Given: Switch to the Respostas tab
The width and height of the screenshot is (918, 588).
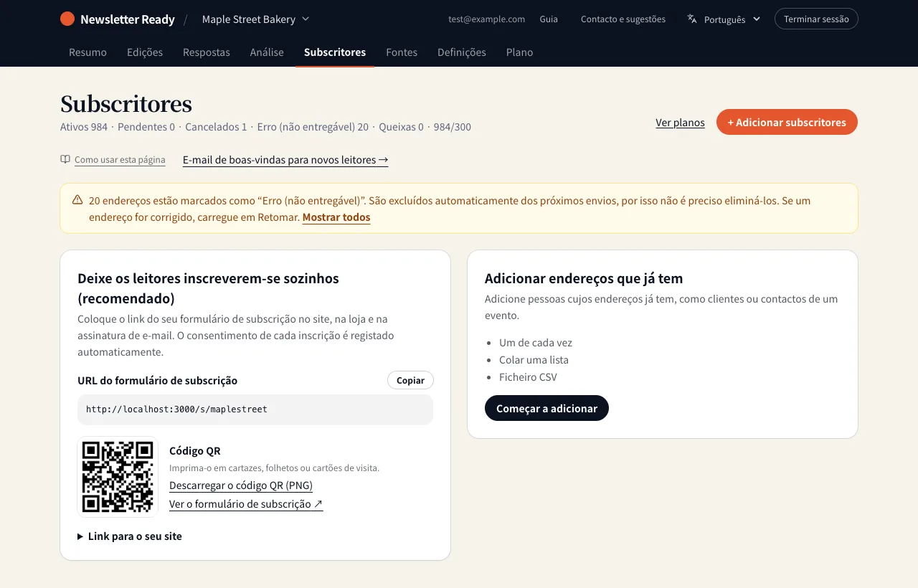Looking at the screenshot, I should 207,52.
